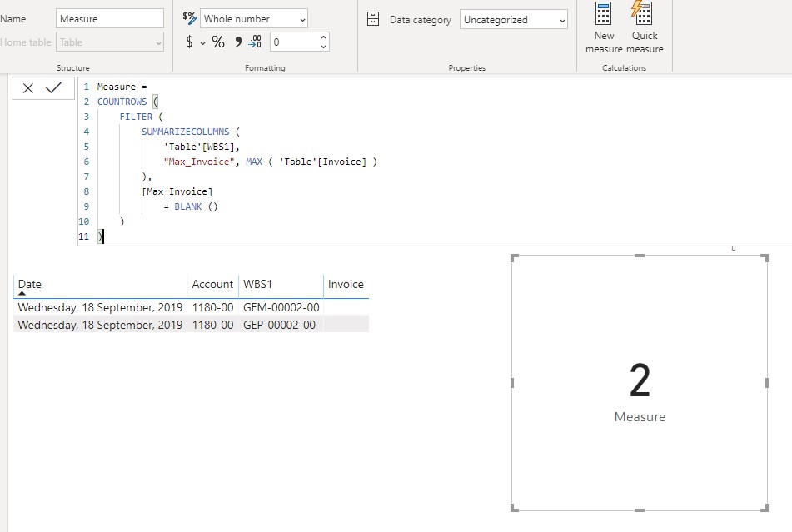Click 1180-00 in the GEM-00002-00 row
This screenshot has height=532, width=792.
tap(212, 307)
